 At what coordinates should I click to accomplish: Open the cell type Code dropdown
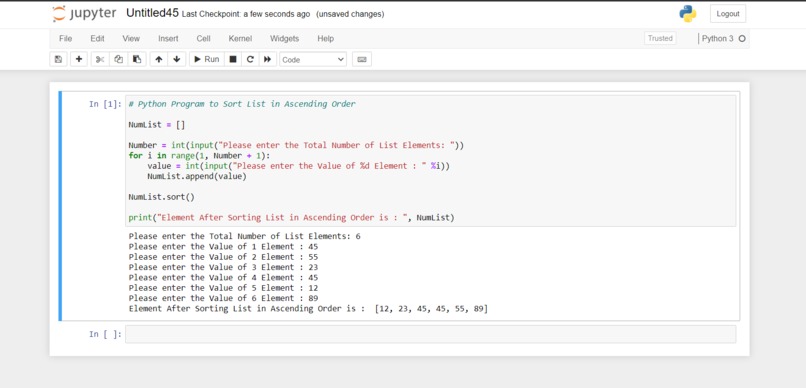point(313,60)
